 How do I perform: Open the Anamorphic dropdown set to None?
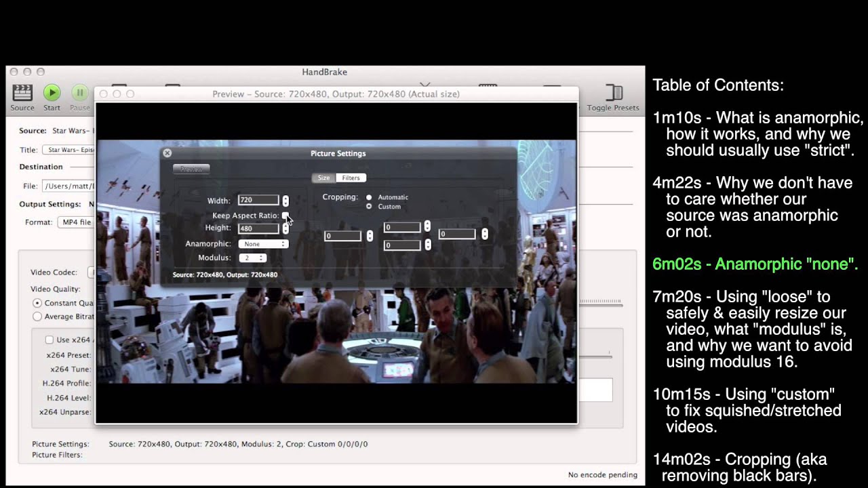click(263, 244)
